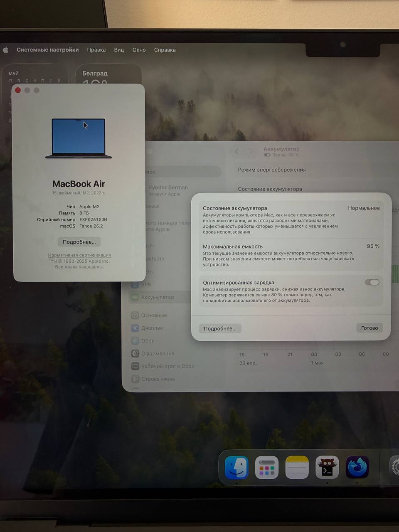The image size is (399, 532).
Task: Click the 1 мая chart date label
Action: pyautogui.click(x=317, y=363)
